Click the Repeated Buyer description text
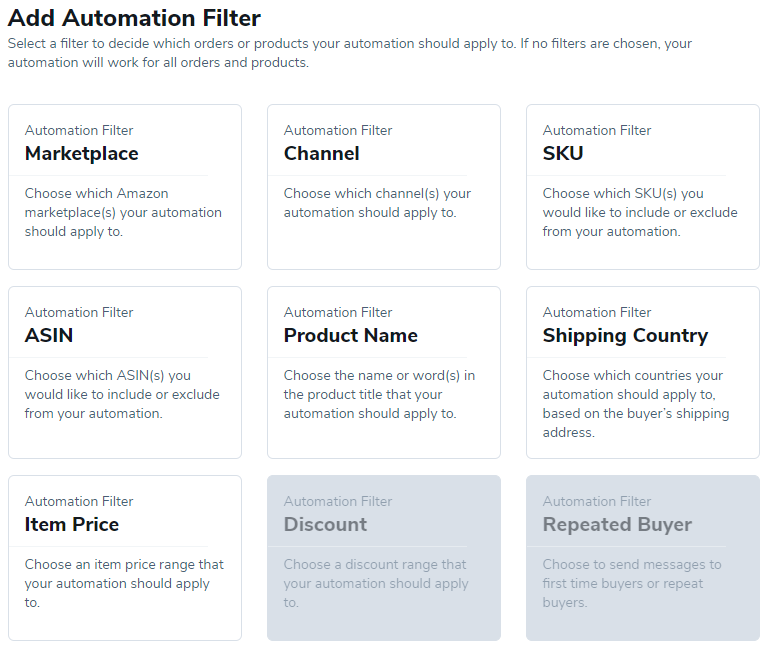 pos(632,583)
